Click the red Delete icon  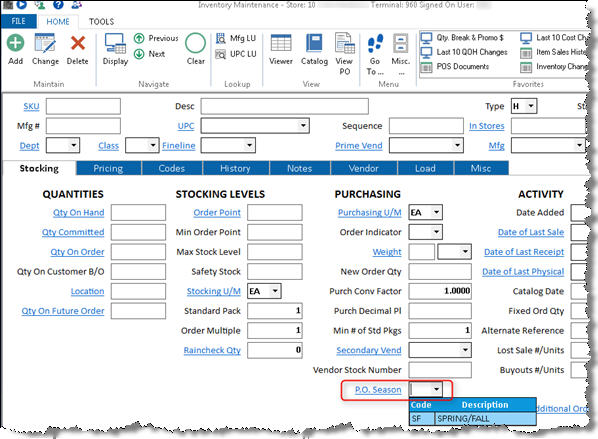pyautogui.click(x=77, y=43)
